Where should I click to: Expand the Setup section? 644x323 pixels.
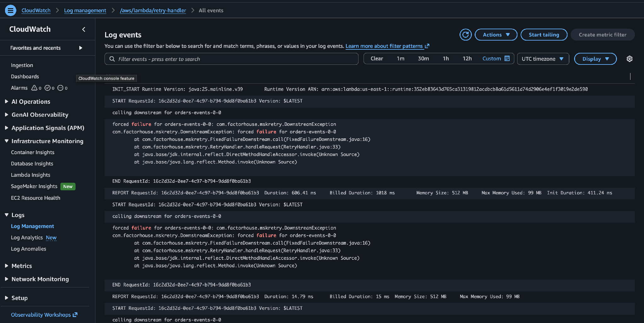(x=6, y=298)
